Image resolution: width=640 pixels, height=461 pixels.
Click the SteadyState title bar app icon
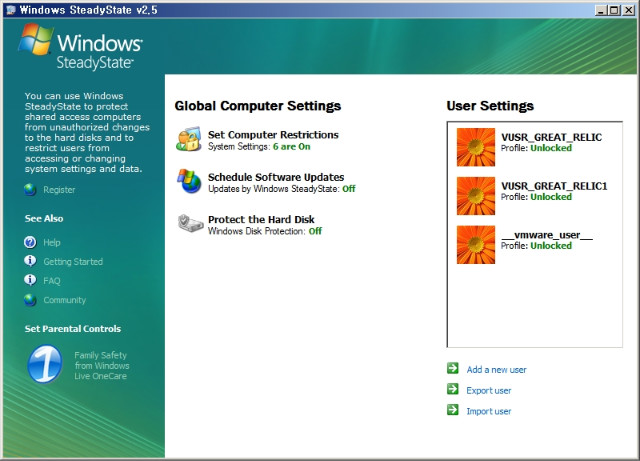(x=11, y=10)
